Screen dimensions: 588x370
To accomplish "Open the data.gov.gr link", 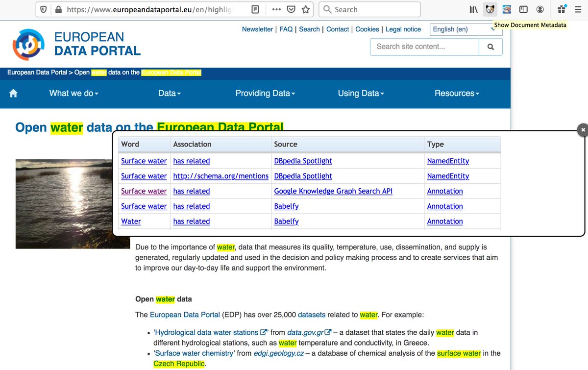I will [x=309, y=332].
